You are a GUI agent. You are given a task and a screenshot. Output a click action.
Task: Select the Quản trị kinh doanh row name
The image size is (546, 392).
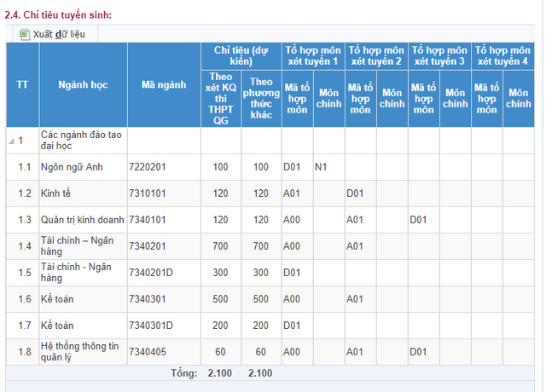pos(82,220)
